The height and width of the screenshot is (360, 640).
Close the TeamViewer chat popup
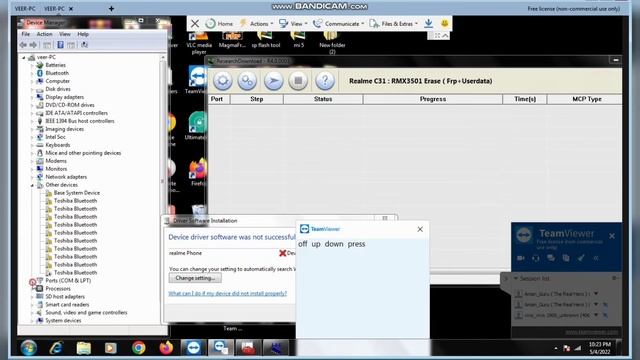[x=420, y=229]
